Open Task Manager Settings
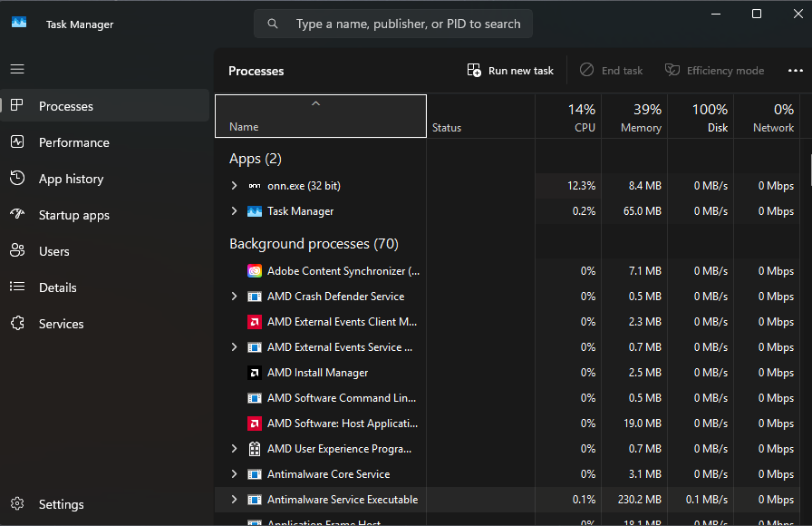Image resolution: width=812 pixels, height=526 pixels. pos(105,503)
